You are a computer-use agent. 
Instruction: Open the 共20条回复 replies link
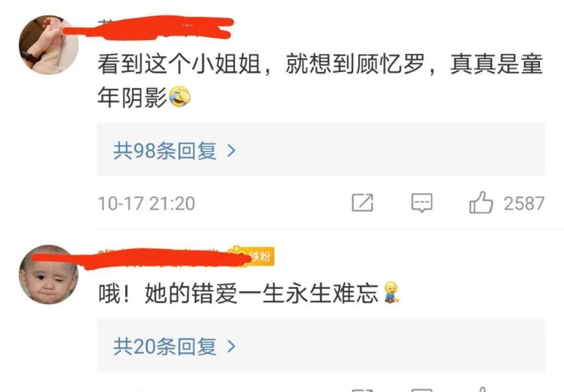pos(164,346)
